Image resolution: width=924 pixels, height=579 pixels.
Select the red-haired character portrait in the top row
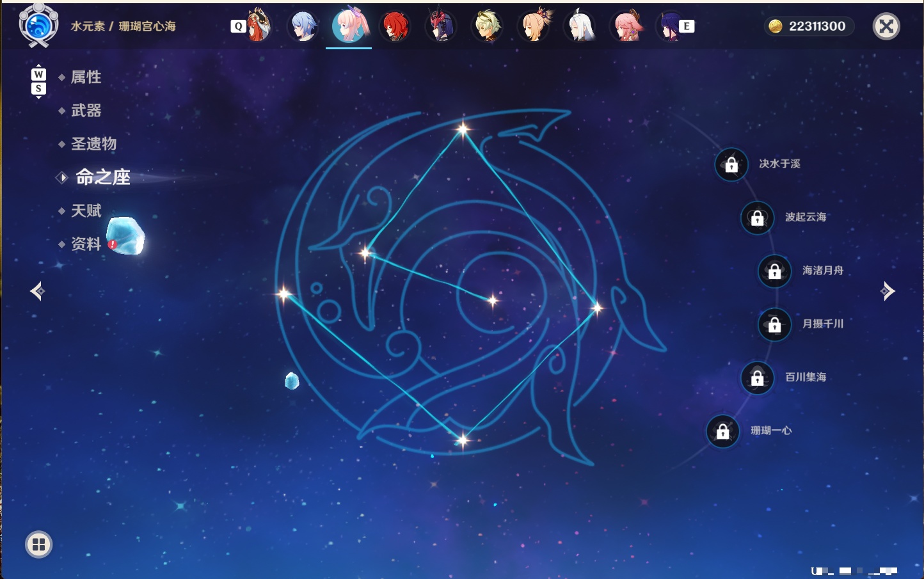(x=395, y=26)
